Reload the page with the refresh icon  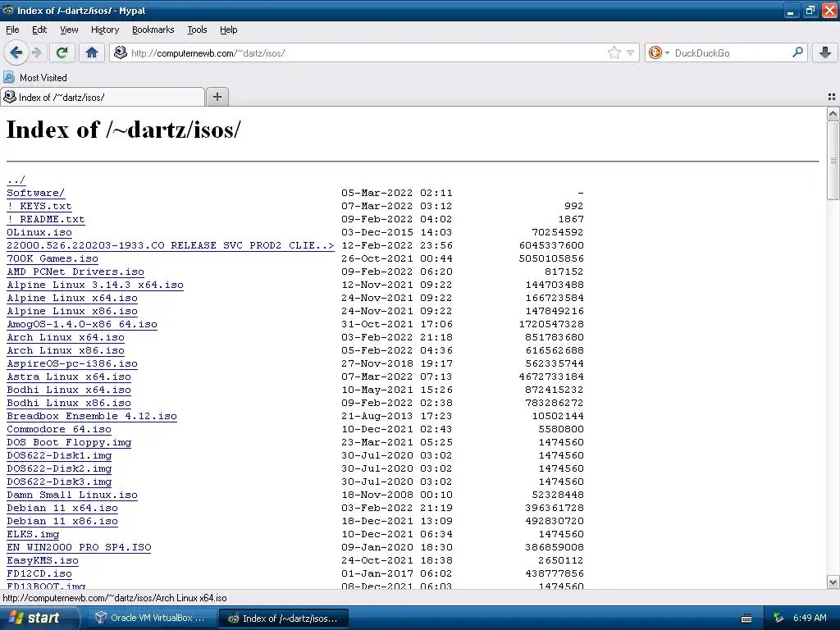pyautogui.click(x=62, y=52)
